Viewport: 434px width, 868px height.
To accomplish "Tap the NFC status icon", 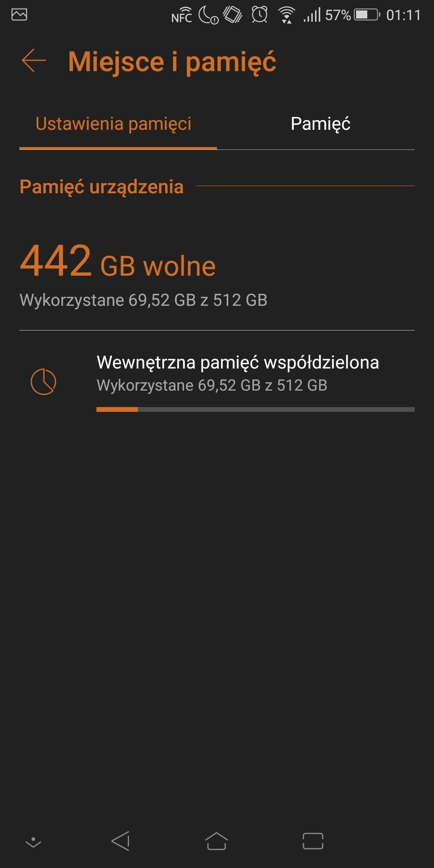I will point(182,15).
